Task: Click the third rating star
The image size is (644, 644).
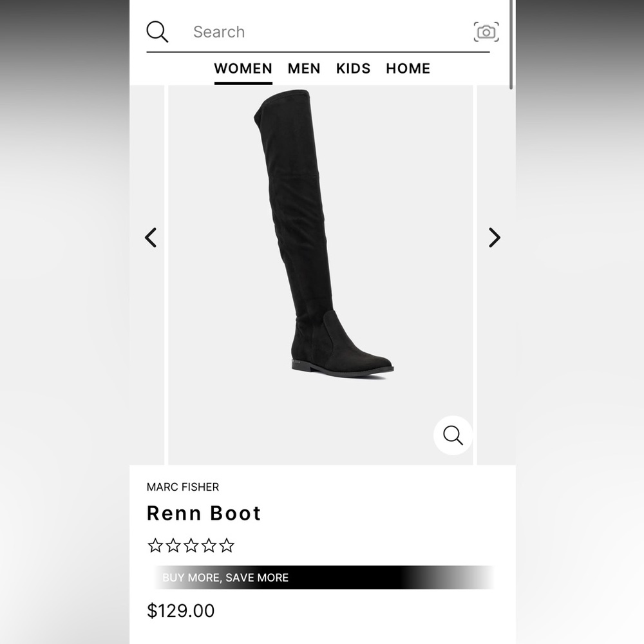Action: [191, 546]
